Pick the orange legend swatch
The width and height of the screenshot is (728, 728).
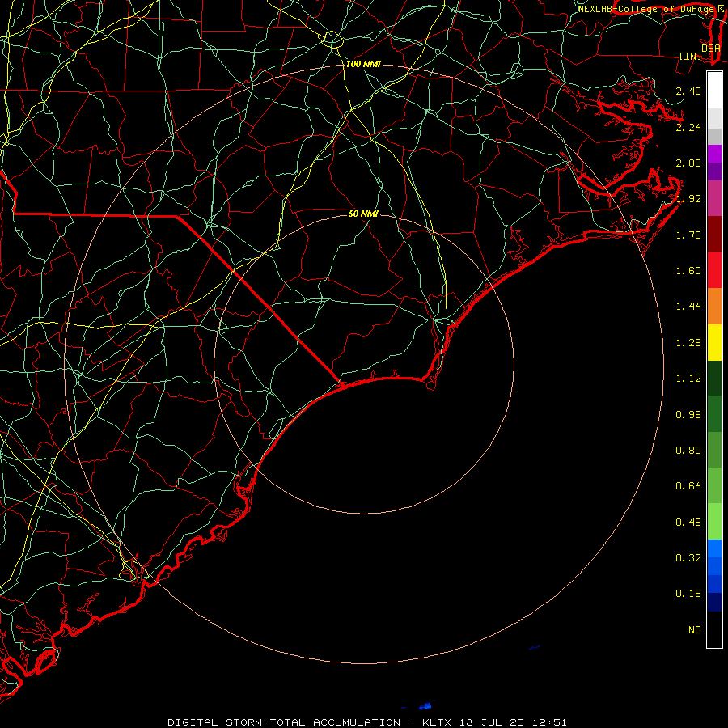714,307
